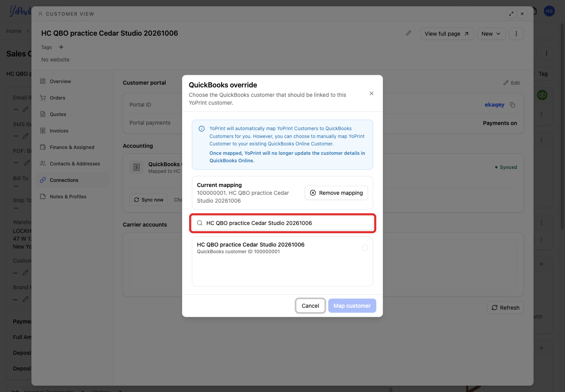Open the Quotes section
This screenshot has width=565, height=392.
(x=72, y=114)
